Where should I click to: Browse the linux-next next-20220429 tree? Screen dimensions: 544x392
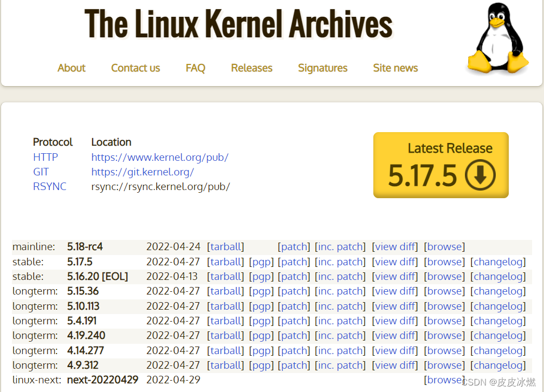click(x=444, y=380)
